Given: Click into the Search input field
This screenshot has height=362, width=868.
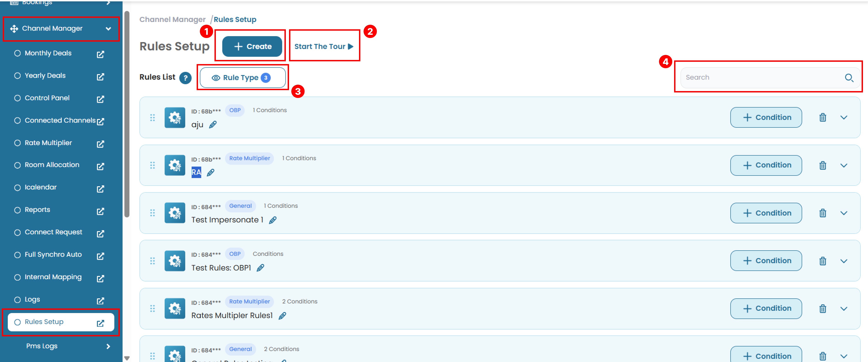Looking at the screenshot, I should (761, 78).
